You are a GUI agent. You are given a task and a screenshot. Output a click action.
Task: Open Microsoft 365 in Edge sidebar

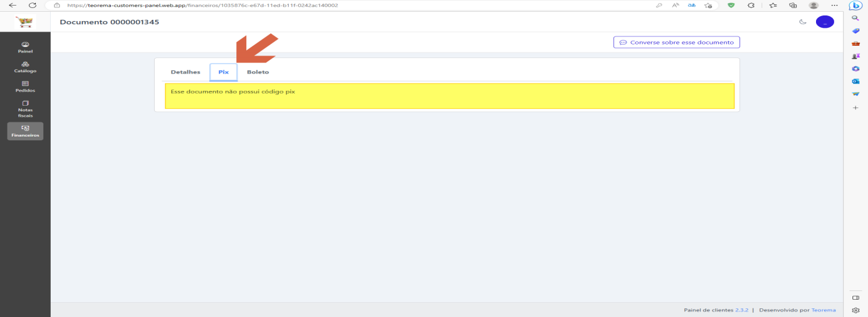[856, 69]
